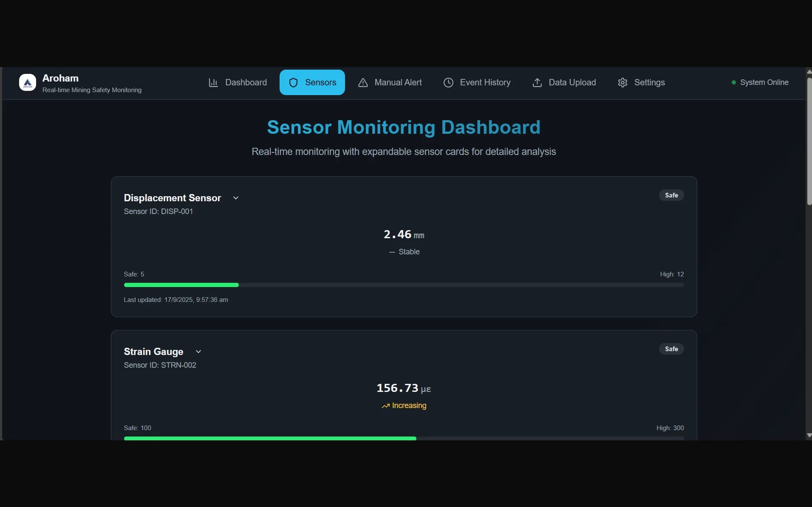Click the Safe: 5 threshold label
The image size is (812, 507).
click(134, 274)
